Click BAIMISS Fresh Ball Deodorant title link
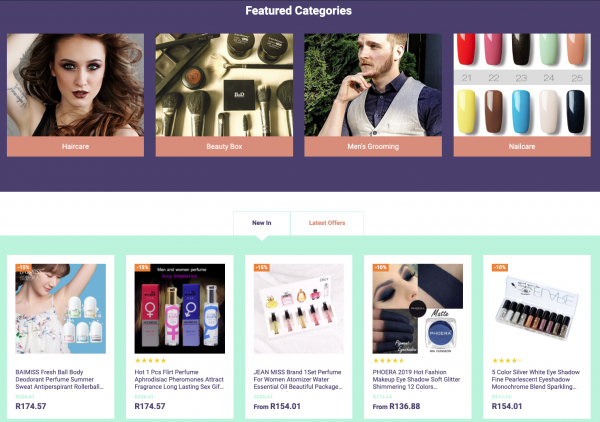Image resolution: width=600 pixels, height=422 pixels. (60, 380)
